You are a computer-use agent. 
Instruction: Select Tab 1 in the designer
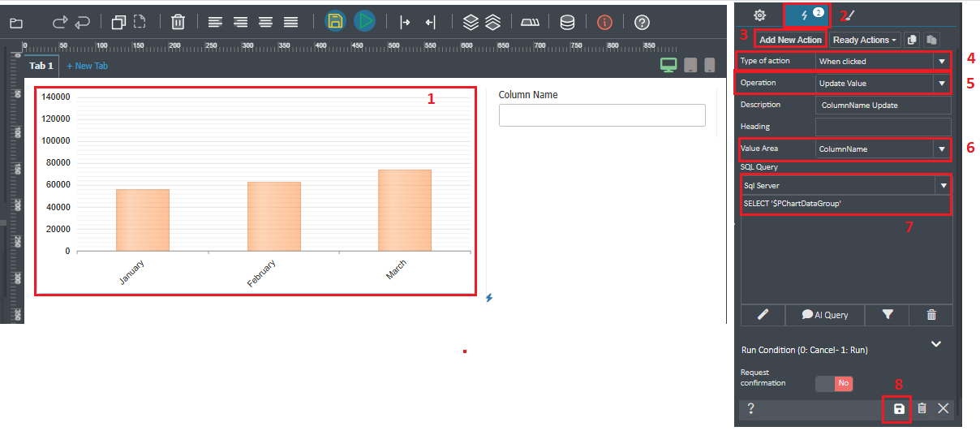41,66
